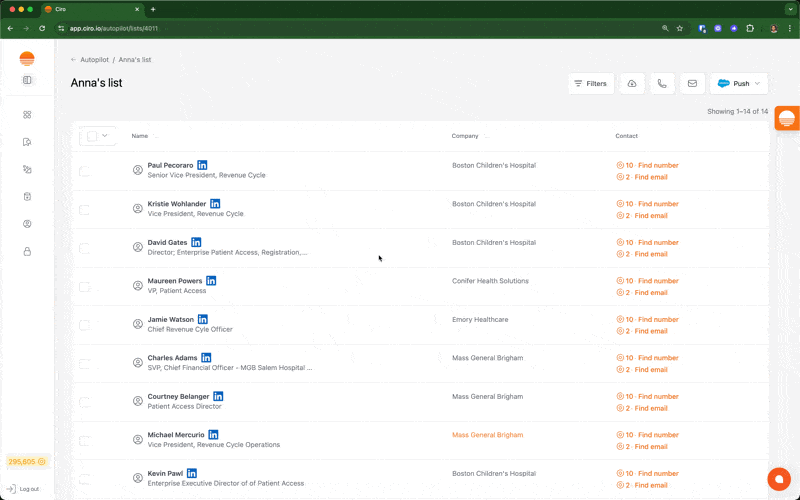Screen dimensions: 800x500
Task: Open LinkedIn profile of Paul Pecoraro
Action: (203, 165)
